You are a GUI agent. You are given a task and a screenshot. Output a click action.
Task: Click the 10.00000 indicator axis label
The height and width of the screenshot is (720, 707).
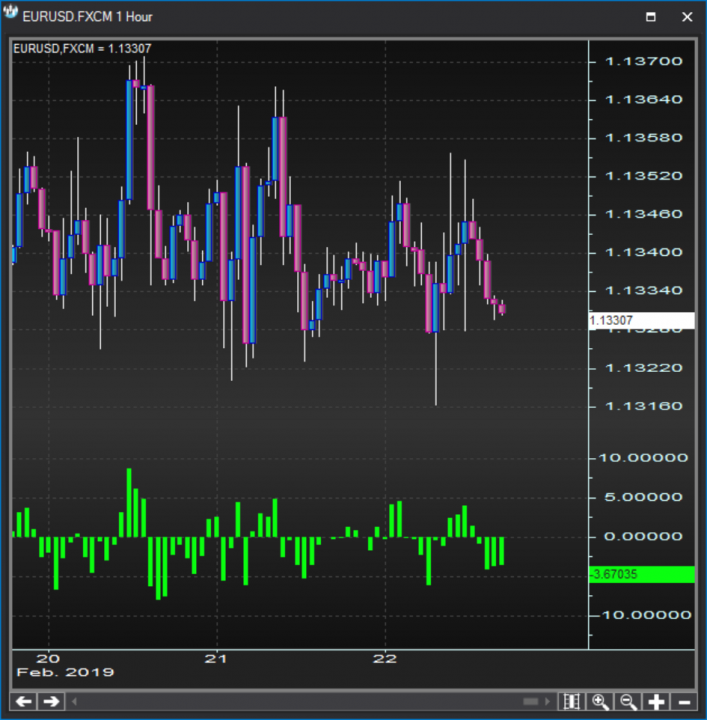644,458
